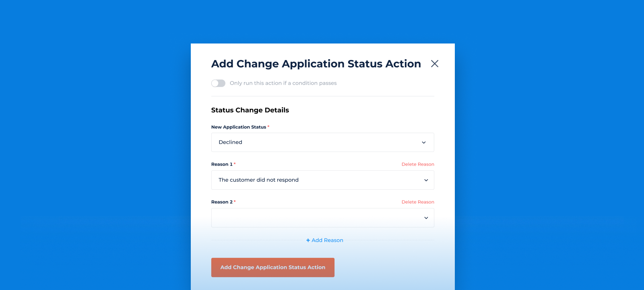Click the chevron arrow in Reason 1 field

[x=426, y=180]
